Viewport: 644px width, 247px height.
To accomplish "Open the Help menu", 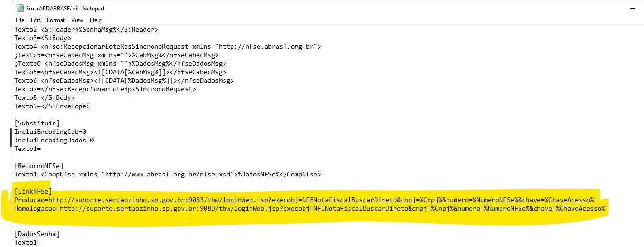I will click(96, 20).
